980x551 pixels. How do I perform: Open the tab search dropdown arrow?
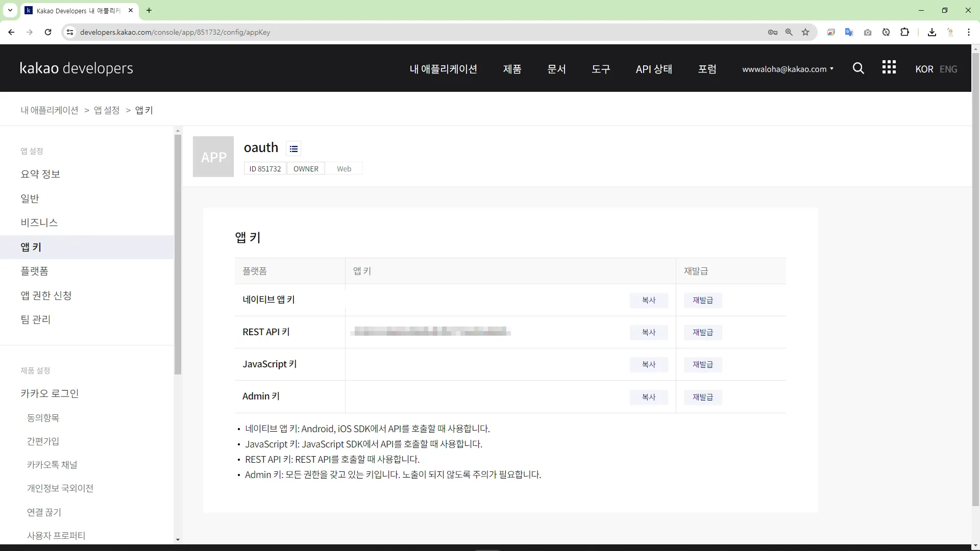(10, 10)
